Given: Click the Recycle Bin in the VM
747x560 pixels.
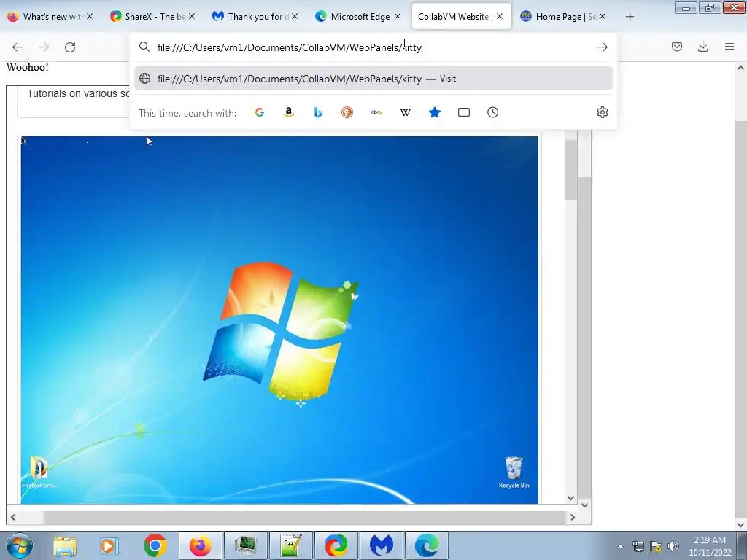Looking at the screenshot, I should click(514, 472).
